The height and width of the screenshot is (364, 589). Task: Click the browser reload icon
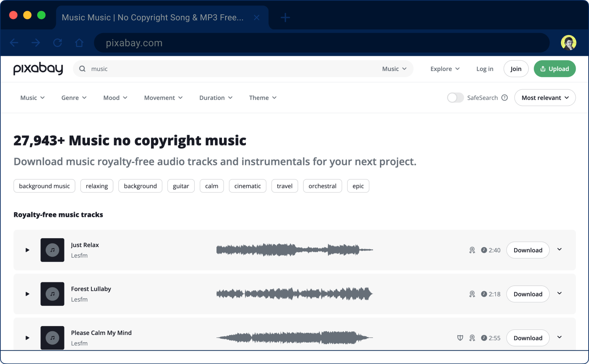click(57, 43)
